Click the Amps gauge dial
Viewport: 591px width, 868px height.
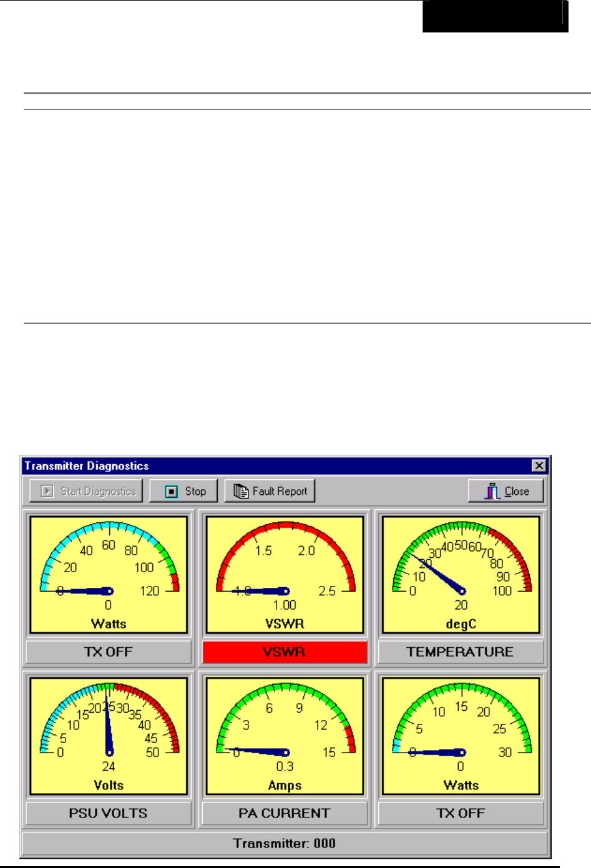(x=285, y=736)
